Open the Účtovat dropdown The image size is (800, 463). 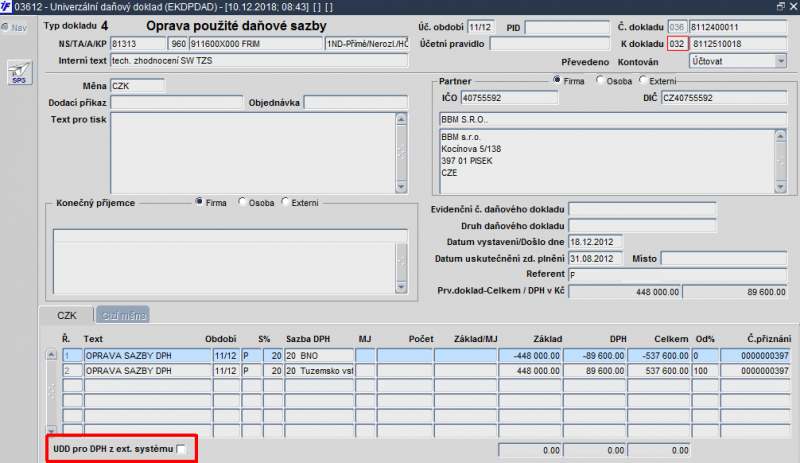[x=781, y=61]
